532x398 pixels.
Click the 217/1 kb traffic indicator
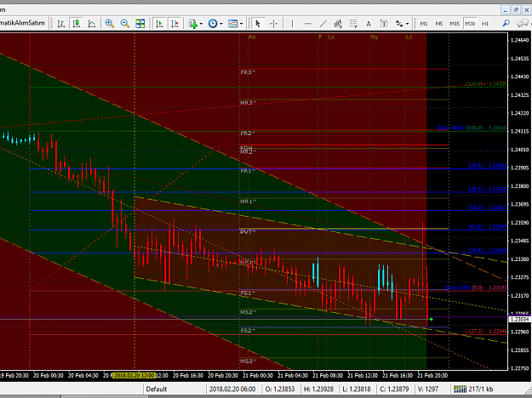click(x=481, y=389)
